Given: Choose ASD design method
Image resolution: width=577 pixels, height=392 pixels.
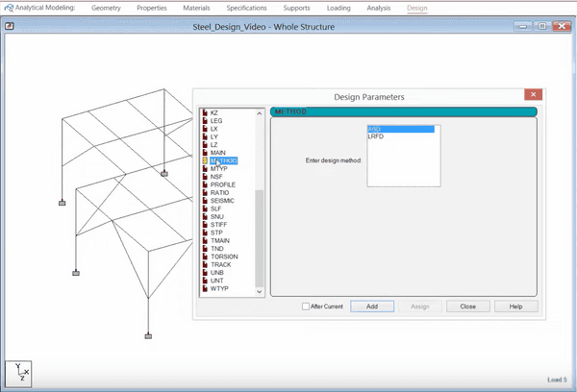Looking at the screenshot, I should click(x=401, y=129).
